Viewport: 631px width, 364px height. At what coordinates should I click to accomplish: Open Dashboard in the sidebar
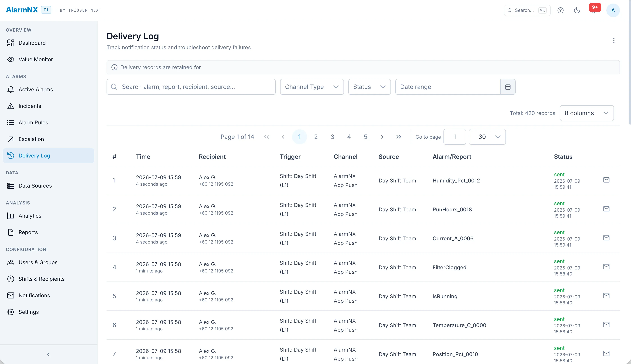(x=48, y=43)
